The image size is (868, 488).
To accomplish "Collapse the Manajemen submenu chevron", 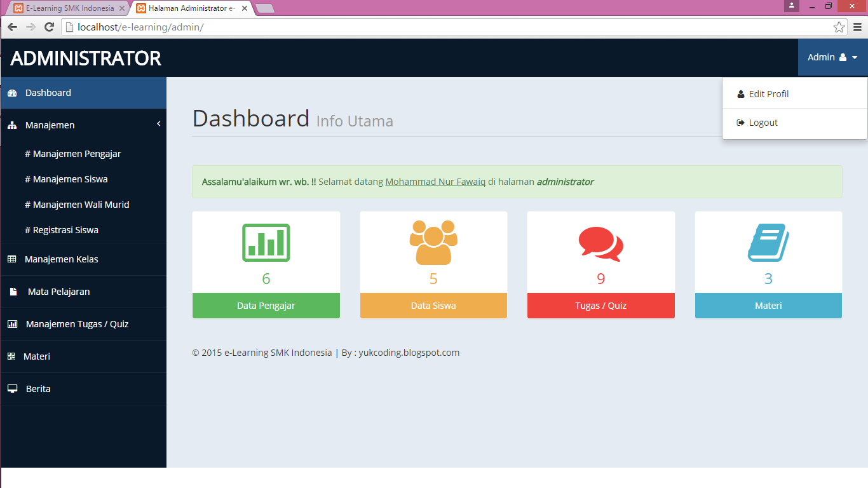I will click(x=158, y=124).
